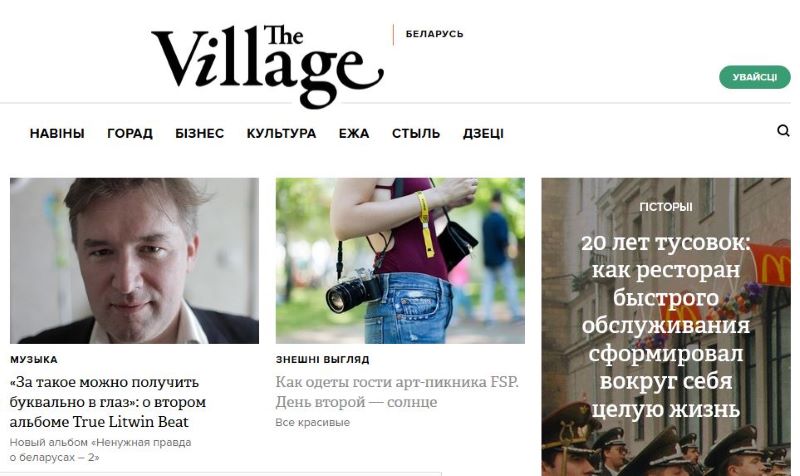Open True Litwin Beat album article headline

[x=108, y=402]
